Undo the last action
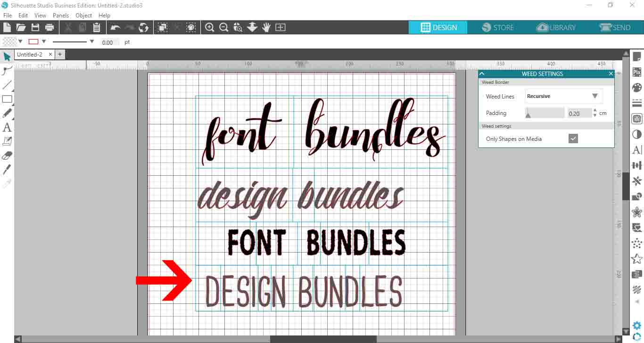 115,27
